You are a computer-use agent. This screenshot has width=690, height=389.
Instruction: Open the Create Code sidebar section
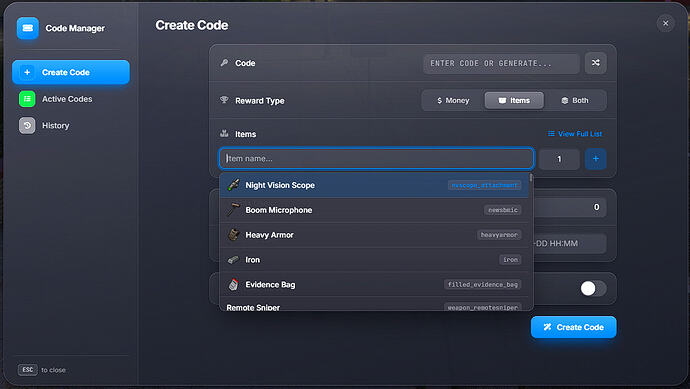click(x=71, y=72)
